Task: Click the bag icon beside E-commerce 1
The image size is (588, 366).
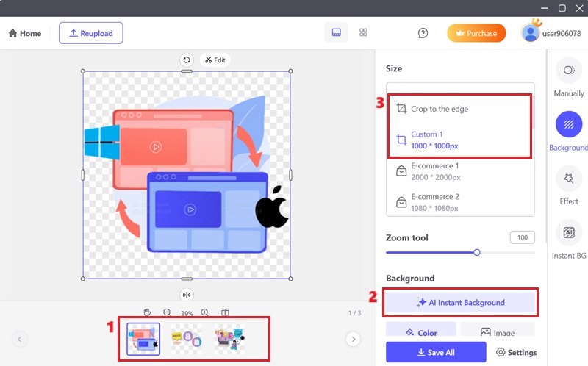Action: [x=401, y=171]
